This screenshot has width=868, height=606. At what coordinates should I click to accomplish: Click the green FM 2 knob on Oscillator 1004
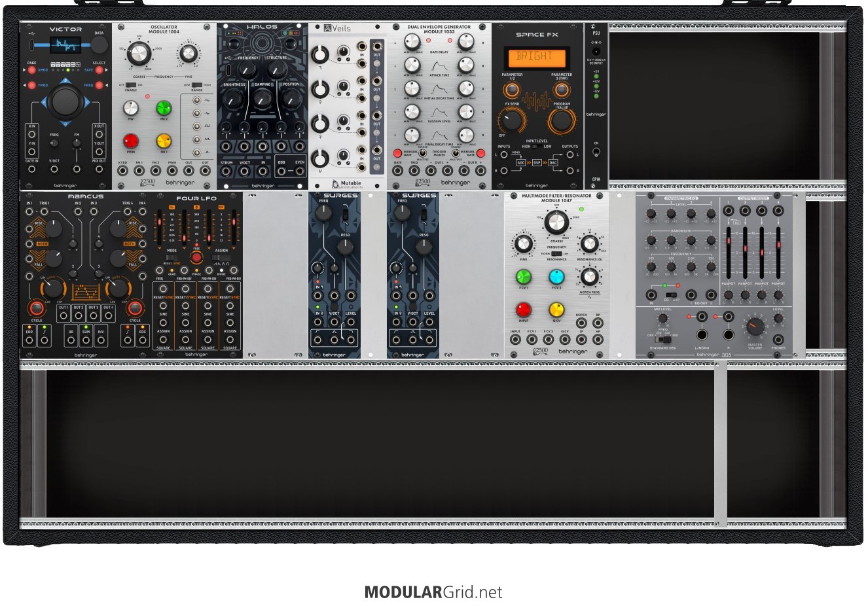[164, 108]
